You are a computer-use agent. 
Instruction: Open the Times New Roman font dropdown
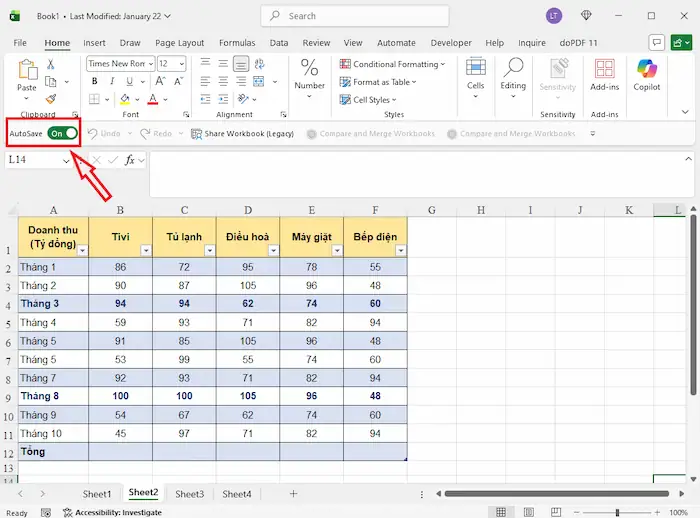click(x=150, y=64)
